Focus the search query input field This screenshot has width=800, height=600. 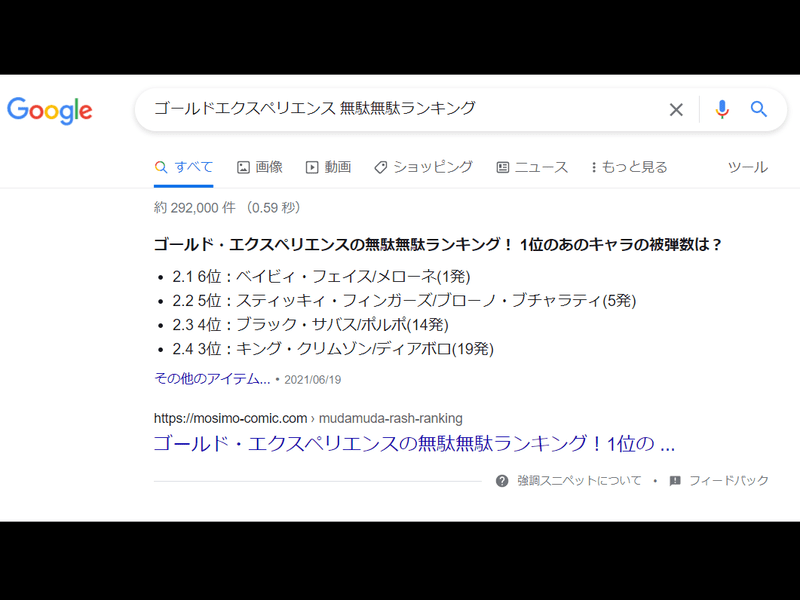tap(400, 109)
